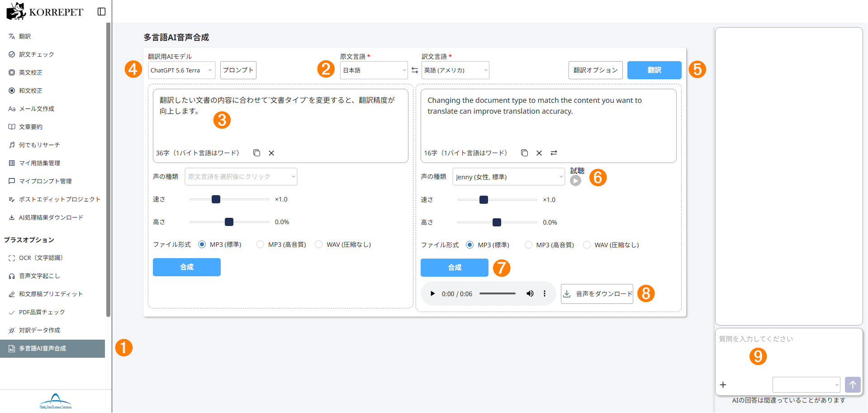
Task: Open the dropdown in the chat input area
Action: tap(806, 385)
